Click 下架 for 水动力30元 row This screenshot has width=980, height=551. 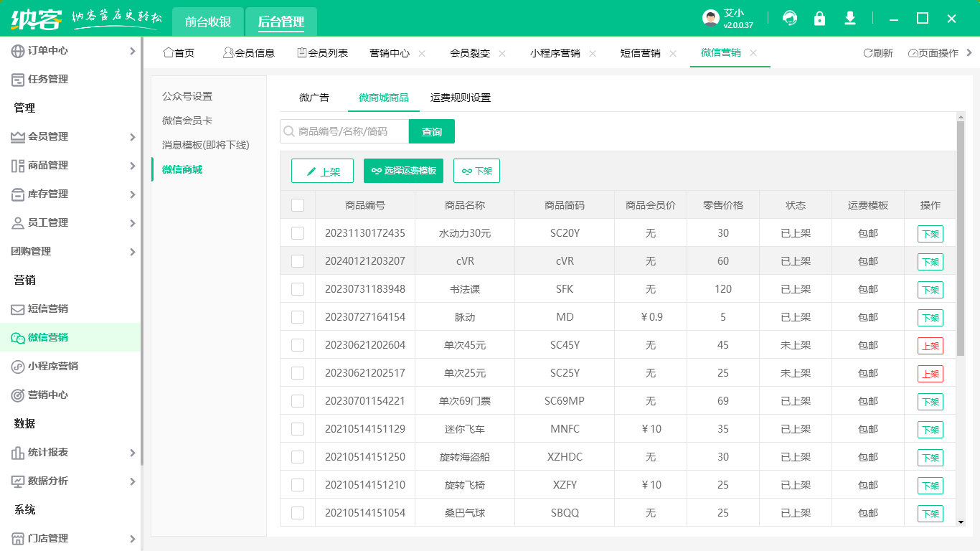coord(930,234)
